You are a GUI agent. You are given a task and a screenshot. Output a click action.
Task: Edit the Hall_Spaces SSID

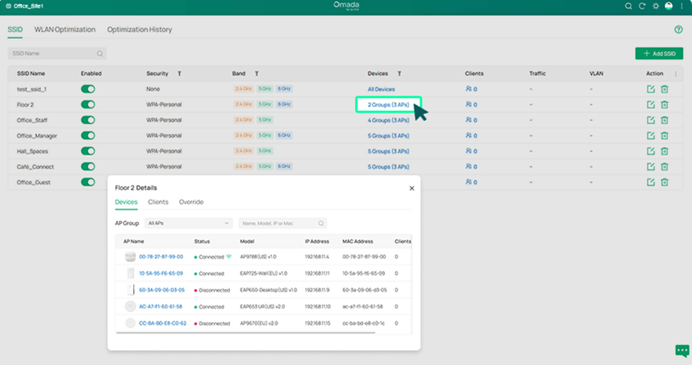tap(651, 151)
